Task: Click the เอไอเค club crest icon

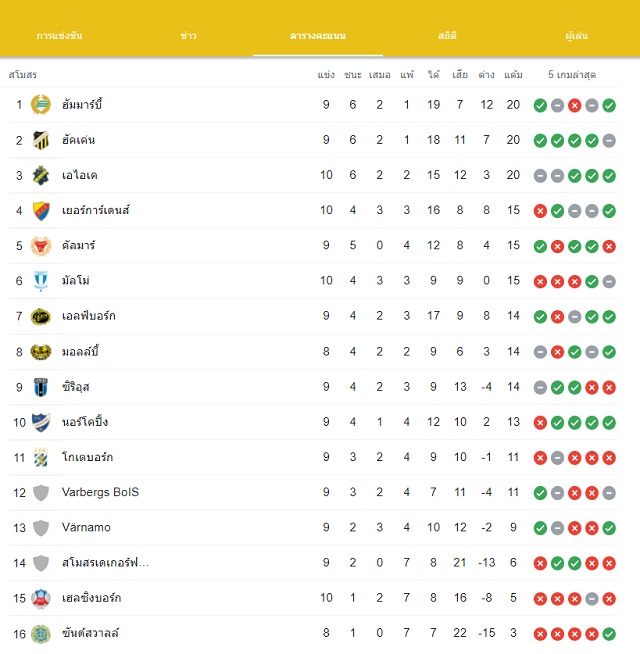Action: (41, 175)
